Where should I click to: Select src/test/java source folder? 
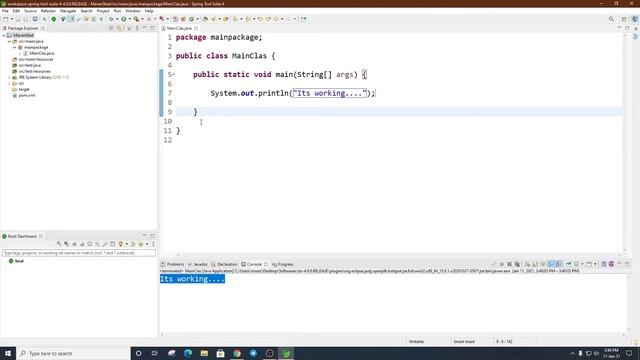coord(27,65)
